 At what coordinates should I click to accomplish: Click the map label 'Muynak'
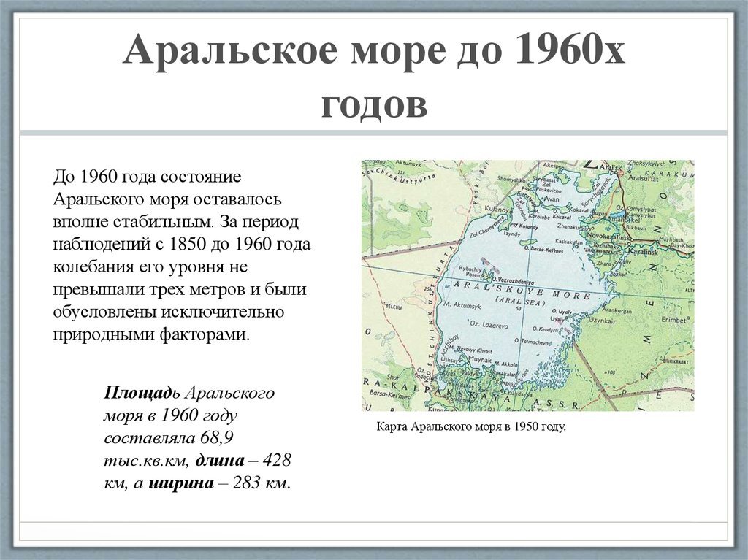click(479, 358)
